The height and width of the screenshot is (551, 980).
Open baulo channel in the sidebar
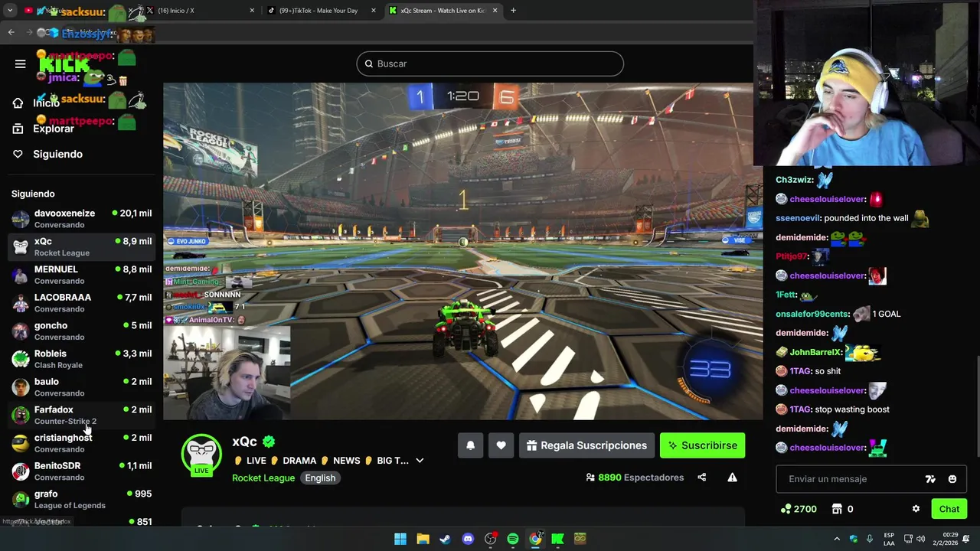[x=81, y=387]
